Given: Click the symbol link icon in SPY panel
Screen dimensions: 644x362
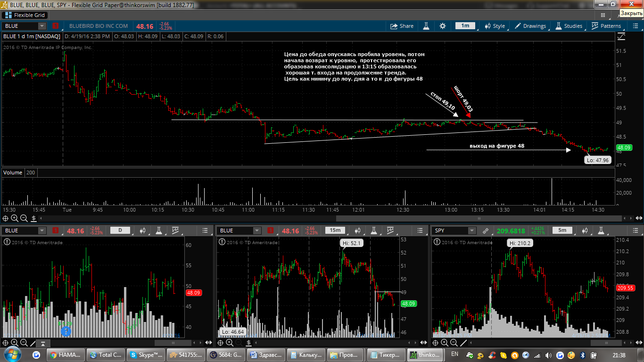Looking at the screenshot, I should click(x=486, y=230).
